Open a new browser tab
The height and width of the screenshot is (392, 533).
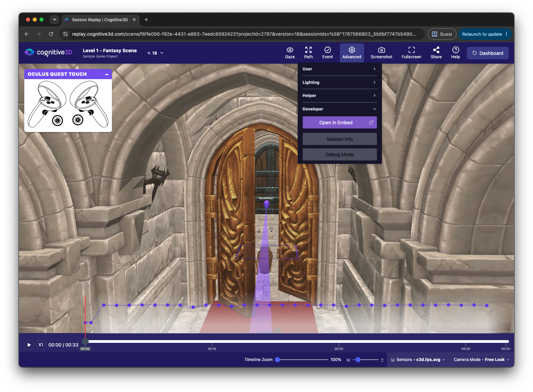[146, 20]
